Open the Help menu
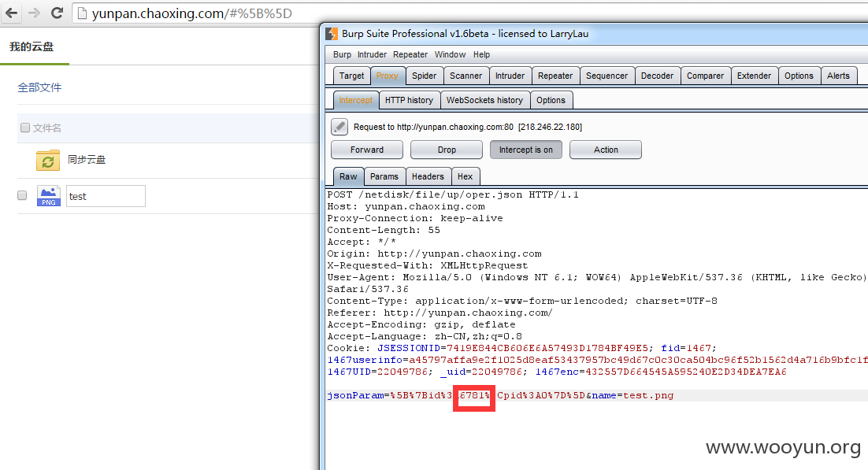Screen dimensions: 868x470 point(481,54)
